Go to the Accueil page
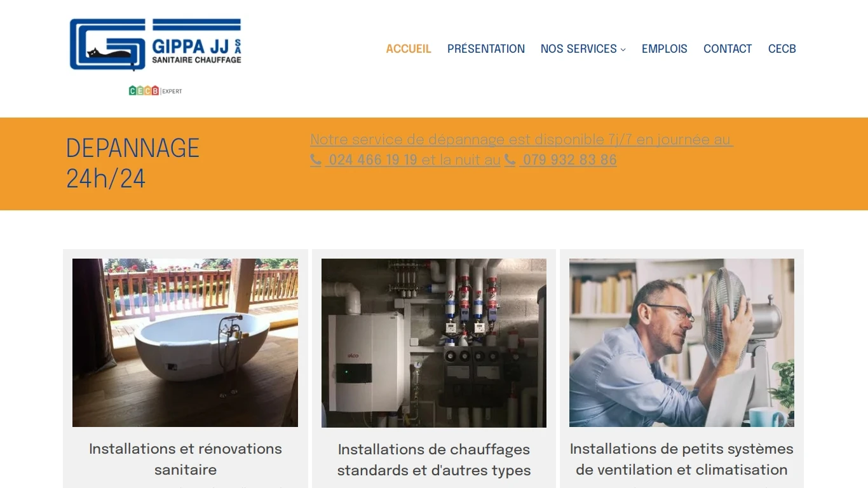This screenshot has height=488, width=868. pyautogui.click(x=409, y=49)
